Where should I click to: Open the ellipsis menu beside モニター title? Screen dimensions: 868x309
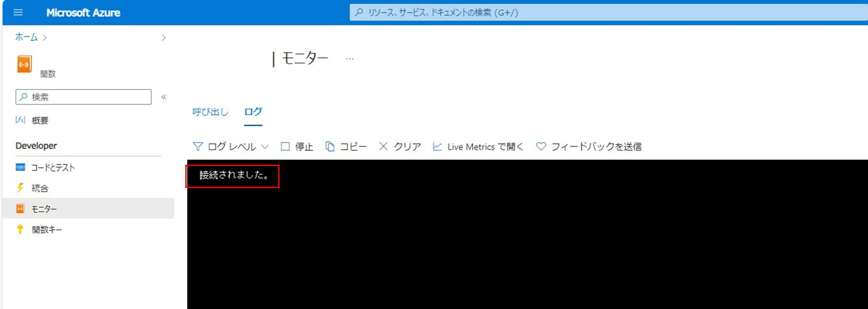[x=350, y=58]
